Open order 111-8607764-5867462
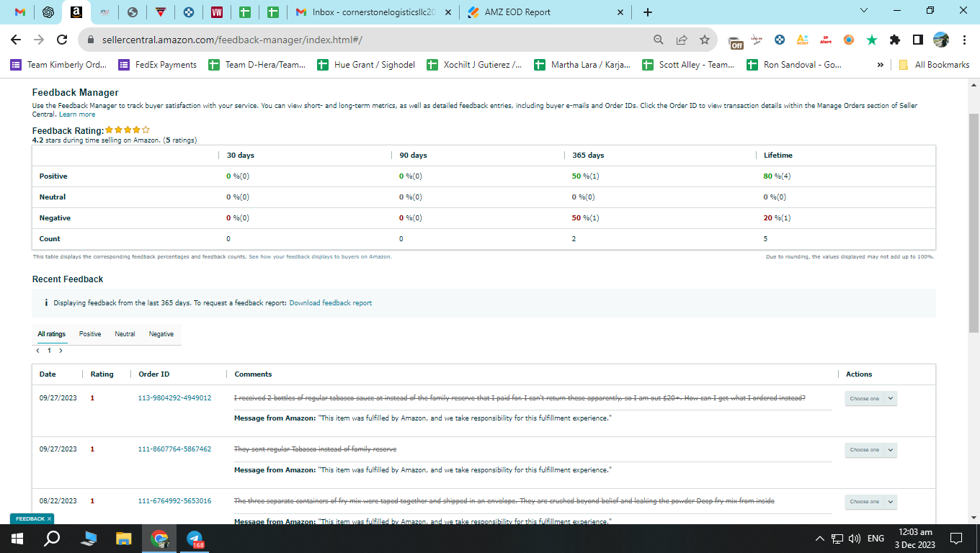This screenshot has height=553, width=980. 174,449
